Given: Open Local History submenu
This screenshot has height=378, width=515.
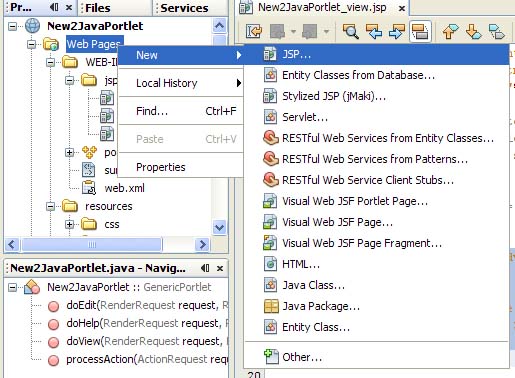Looking at the screenshot, I should point(181,83).
